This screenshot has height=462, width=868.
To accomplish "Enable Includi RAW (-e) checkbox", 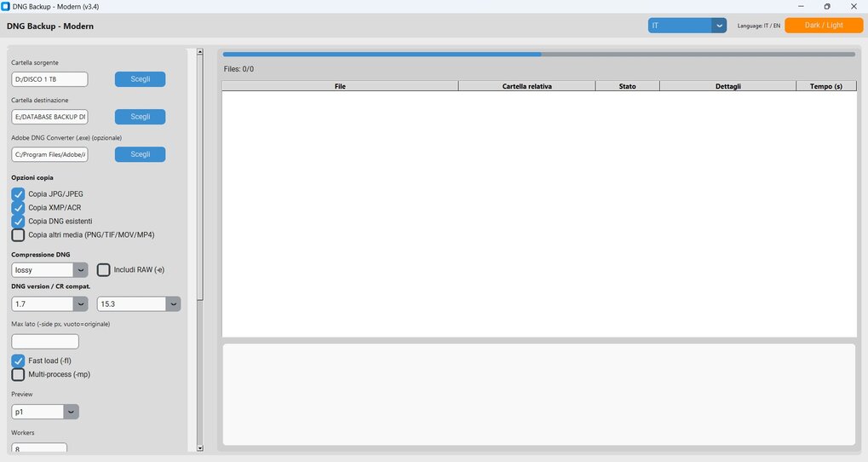I will point(104,269).
